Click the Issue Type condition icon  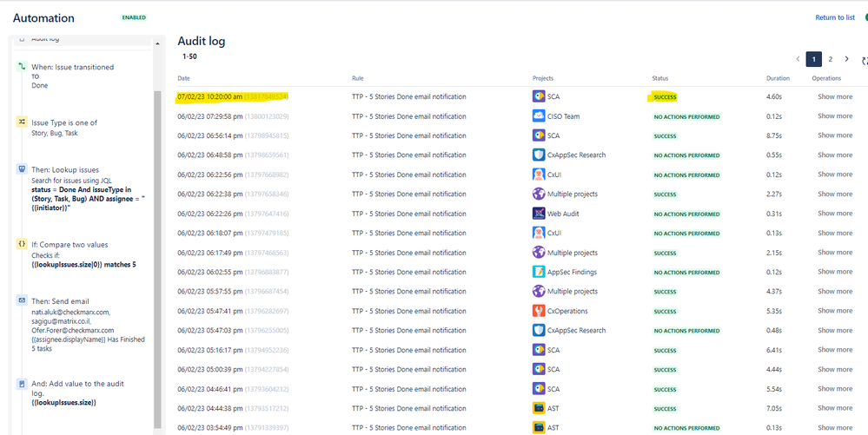22,122
